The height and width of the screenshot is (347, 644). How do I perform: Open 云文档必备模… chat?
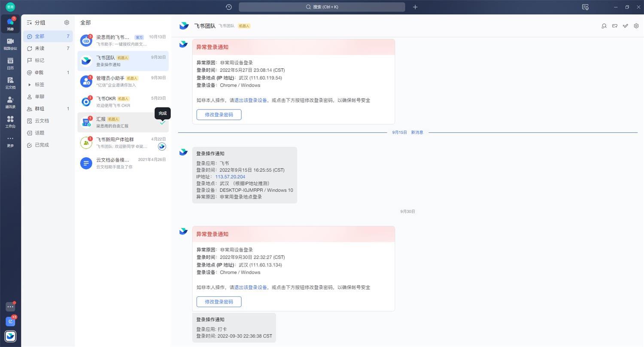(123, 163)
